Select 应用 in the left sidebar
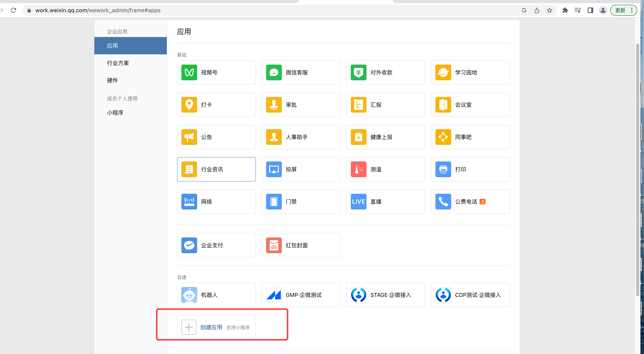The width and height of the screenshot is (644, 354). click(x=131, y=46)
